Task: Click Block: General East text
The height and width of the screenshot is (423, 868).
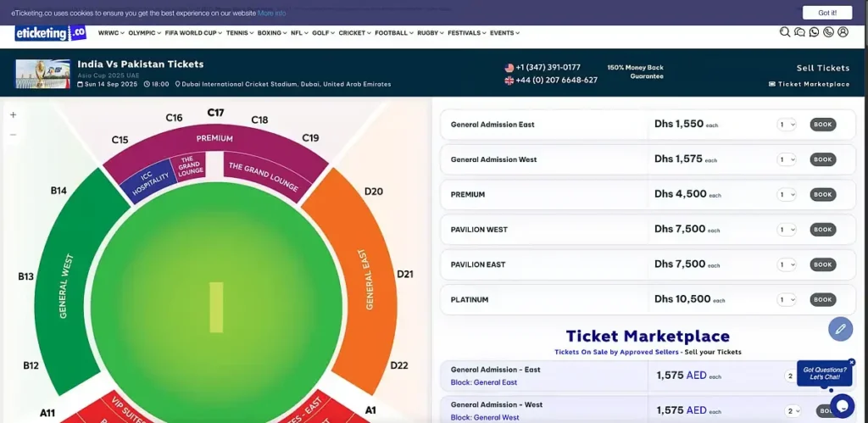Action: point(484,382)
